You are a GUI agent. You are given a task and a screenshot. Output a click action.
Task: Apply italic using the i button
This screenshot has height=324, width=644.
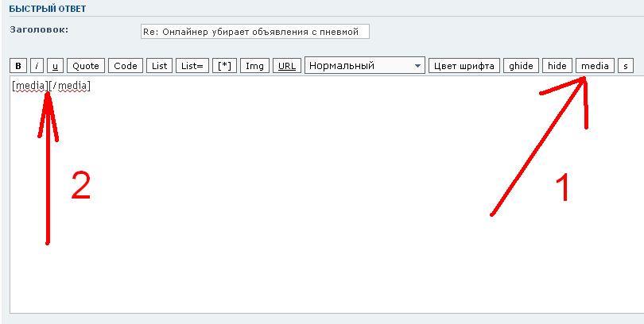click(37, 66)
